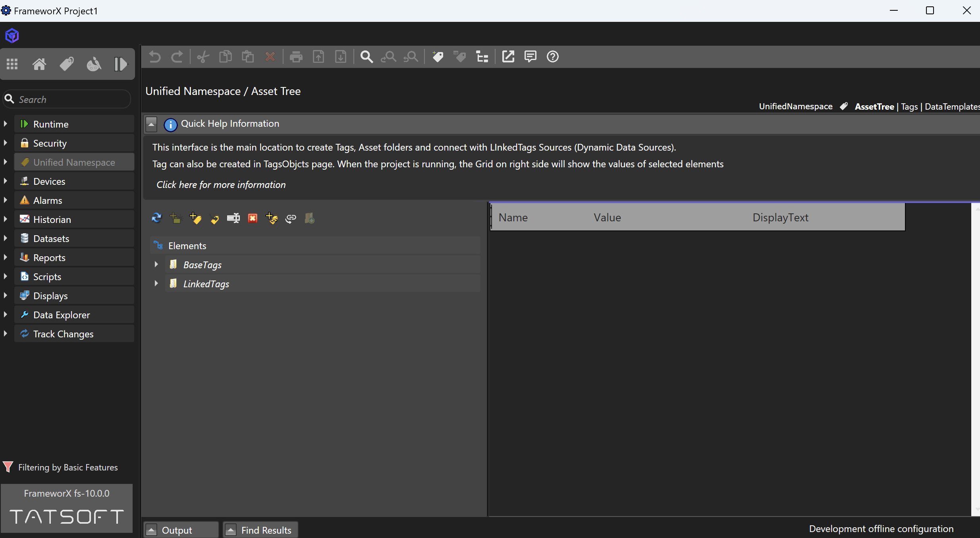The height and width of the screenshot is (538, 980).
Task: Click the grid apps icon in sidebar
Action: tap(12, 64)
